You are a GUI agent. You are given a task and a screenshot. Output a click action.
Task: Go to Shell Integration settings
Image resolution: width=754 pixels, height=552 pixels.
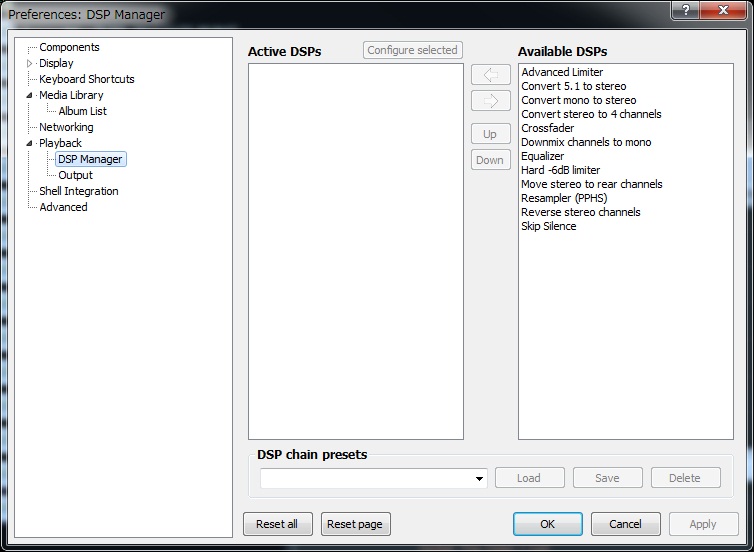tap(78, 191)
